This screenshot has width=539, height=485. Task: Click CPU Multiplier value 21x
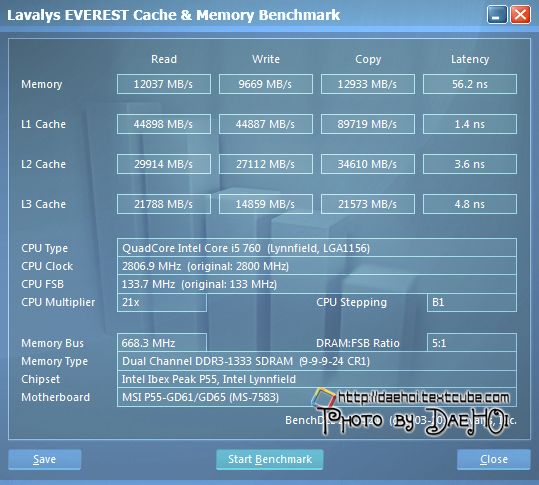(x=162, y=302)
